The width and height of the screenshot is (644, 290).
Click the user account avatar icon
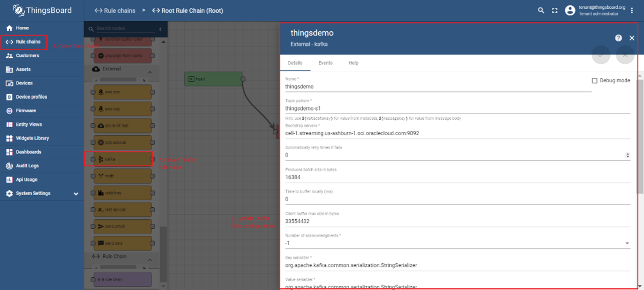(570, 10)
